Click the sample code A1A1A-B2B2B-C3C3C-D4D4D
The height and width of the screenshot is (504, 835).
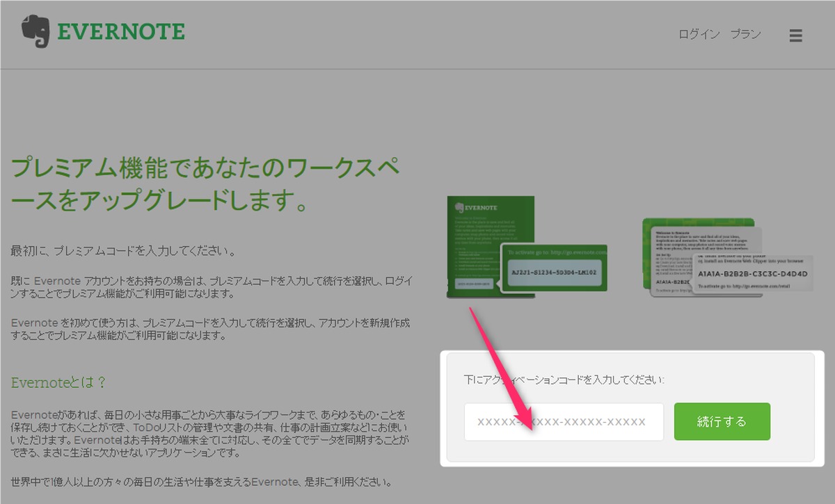(751, 274)
